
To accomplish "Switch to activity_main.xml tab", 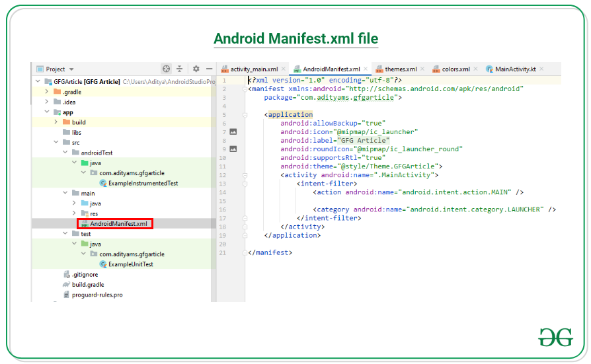I will (254, 69).
